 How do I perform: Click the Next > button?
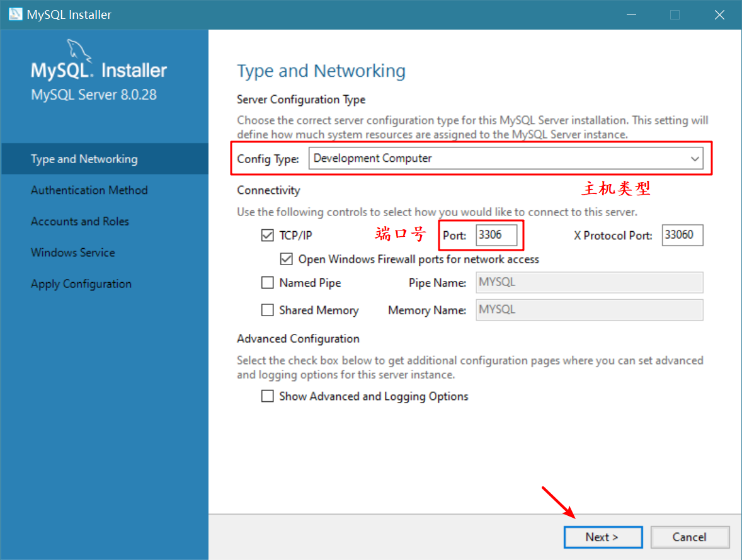(x=603, y=537)
